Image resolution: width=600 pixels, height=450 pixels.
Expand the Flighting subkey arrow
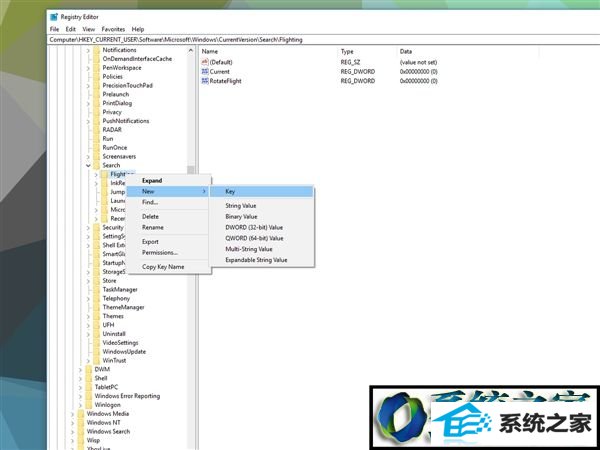click(x=96, y=174)
